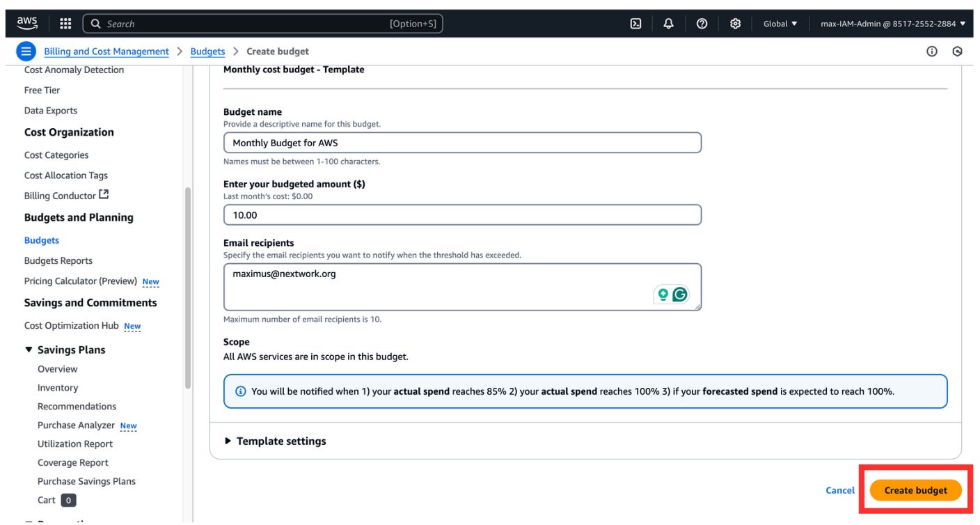
Task: Toggle the side navigation hamburger icon
Action: click(x=26, y=52)
